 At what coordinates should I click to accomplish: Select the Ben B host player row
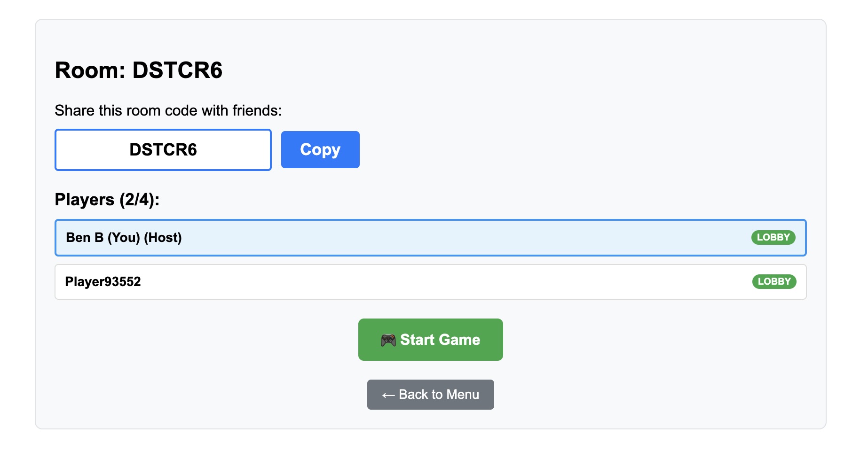pos(423,238)
